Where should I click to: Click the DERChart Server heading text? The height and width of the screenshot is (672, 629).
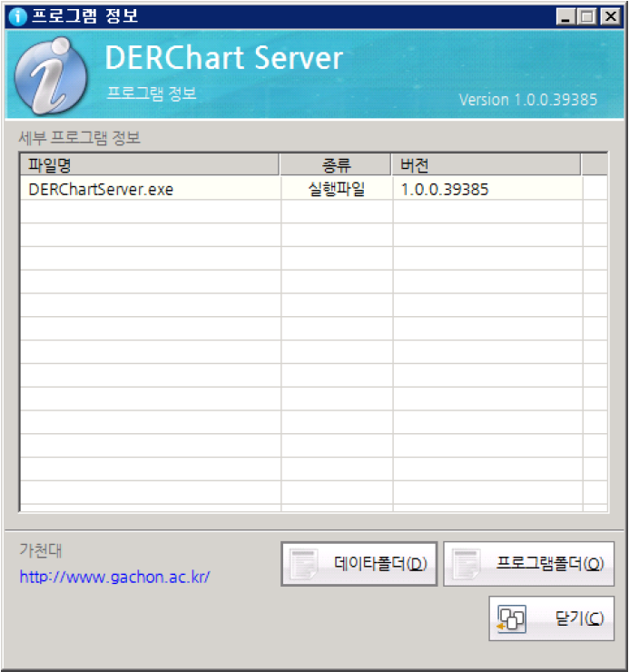[x=223, y=58]
